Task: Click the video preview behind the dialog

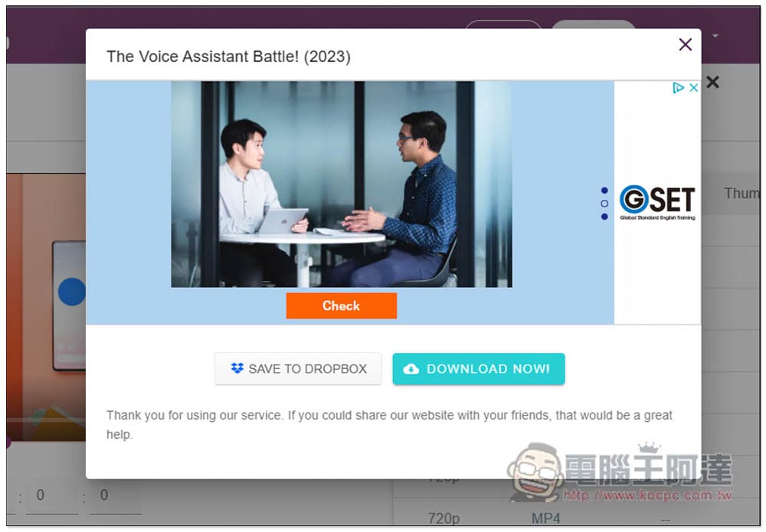Action: pyautogui.click(x=46, y=308)
